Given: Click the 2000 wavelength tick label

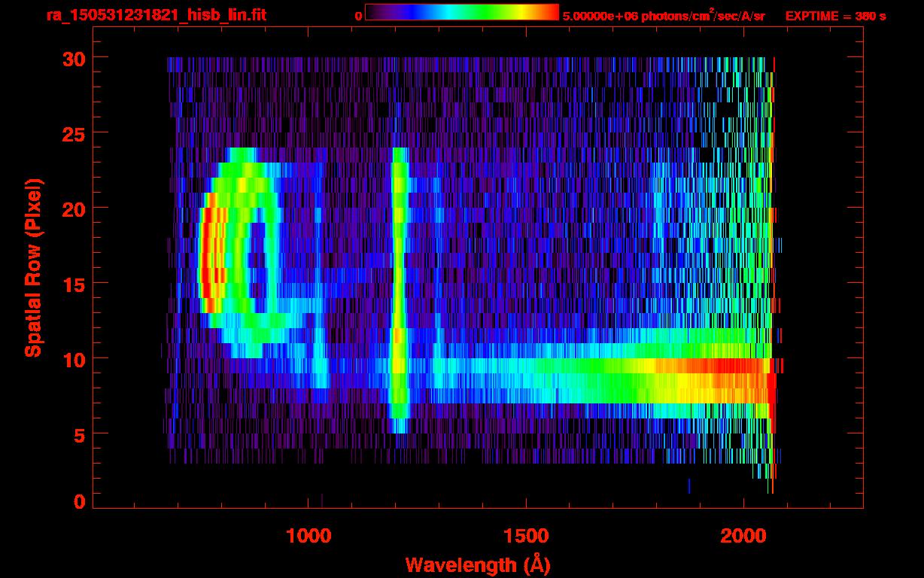Looking at the screenshot, I should pos(743,536).
